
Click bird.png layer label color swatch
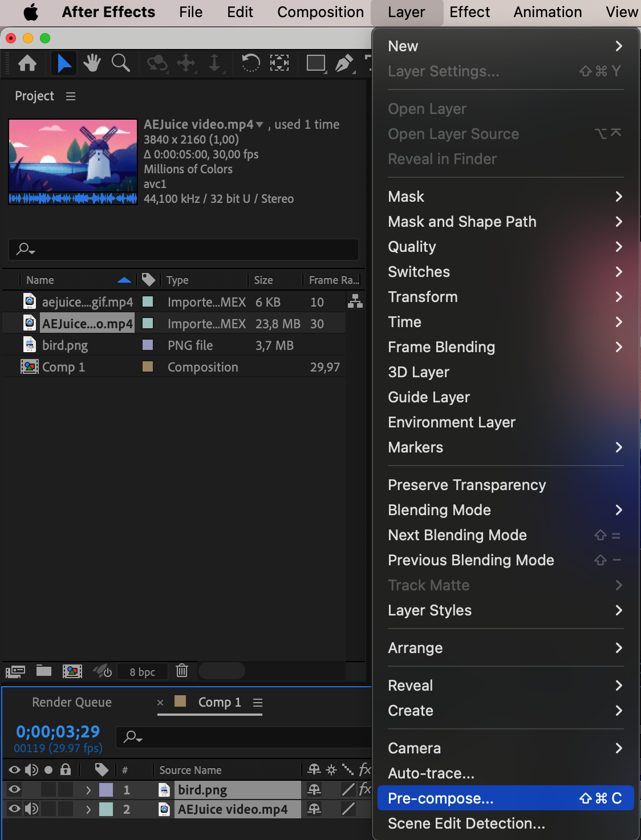[106, 789]
